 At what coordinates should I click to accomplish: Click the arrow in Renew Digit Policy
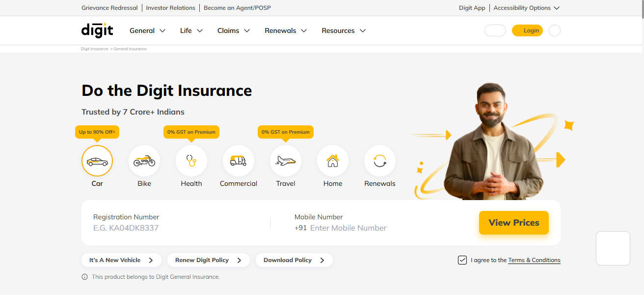point(239,260)
